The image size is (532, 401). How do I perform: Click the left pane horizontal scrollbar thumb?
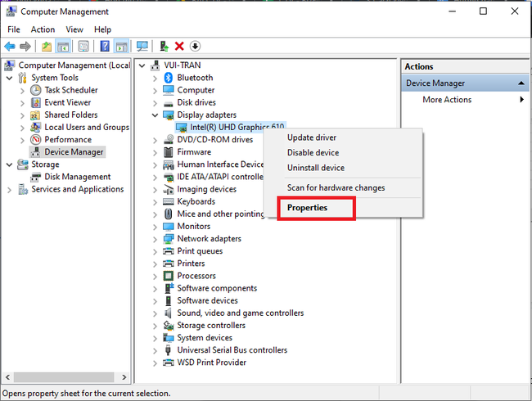(x=64, y=377)
